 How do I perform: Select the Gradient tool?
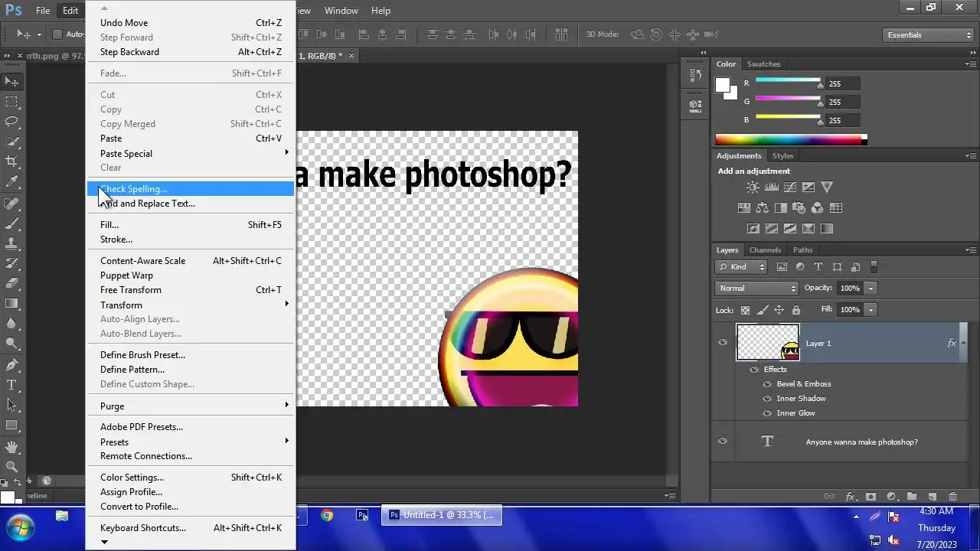point(11,303)
